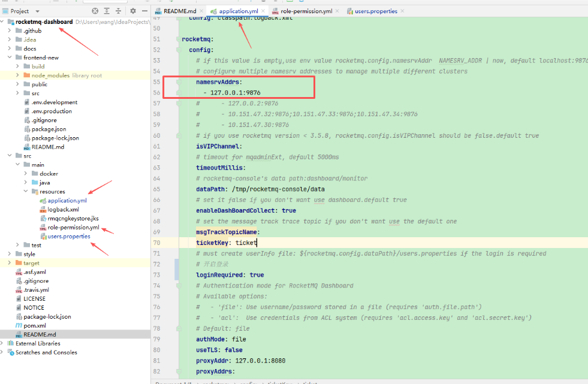Select package-lock.json under frontend-new
This screenshot has width=588, height=384.
(x=55, y=138)
